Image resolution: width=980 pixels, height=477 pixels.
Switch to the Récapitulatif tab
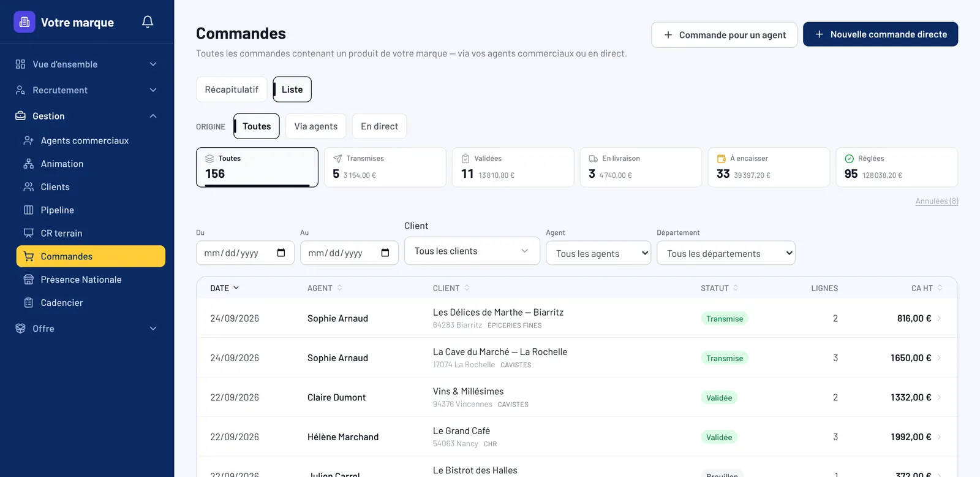[232, 90]
